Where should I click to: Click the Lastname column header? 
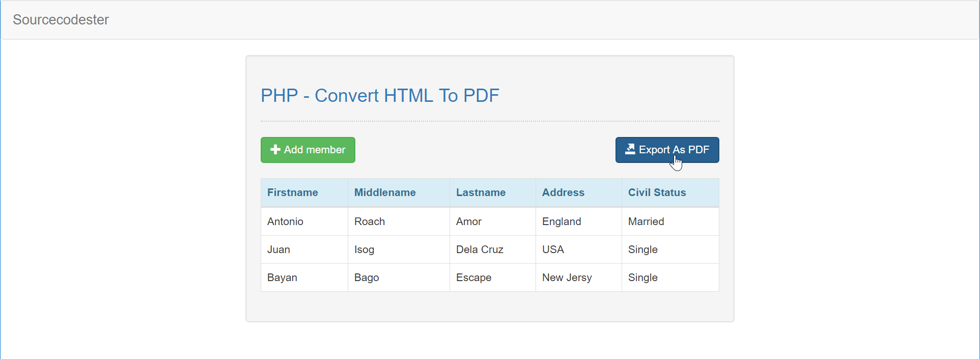(481, 192)
